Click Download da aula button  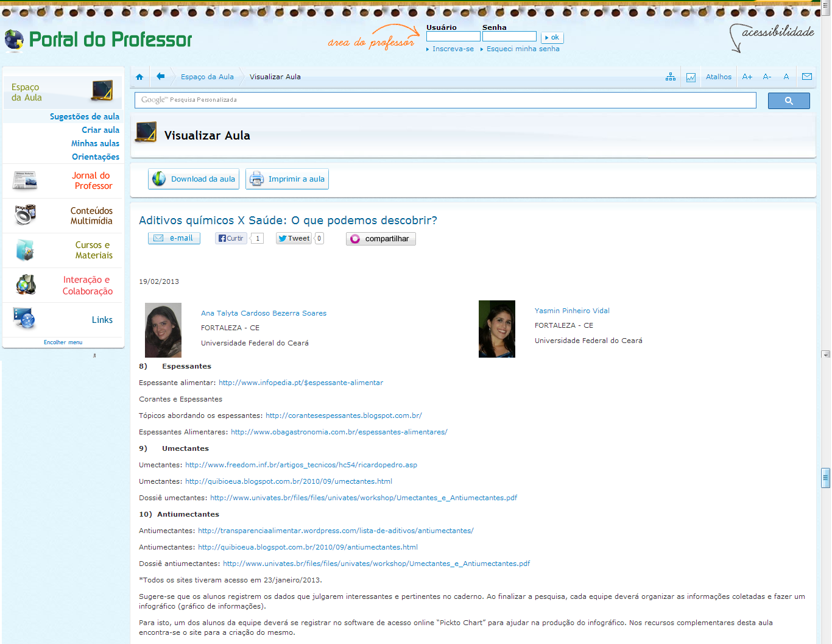point(194,179)
